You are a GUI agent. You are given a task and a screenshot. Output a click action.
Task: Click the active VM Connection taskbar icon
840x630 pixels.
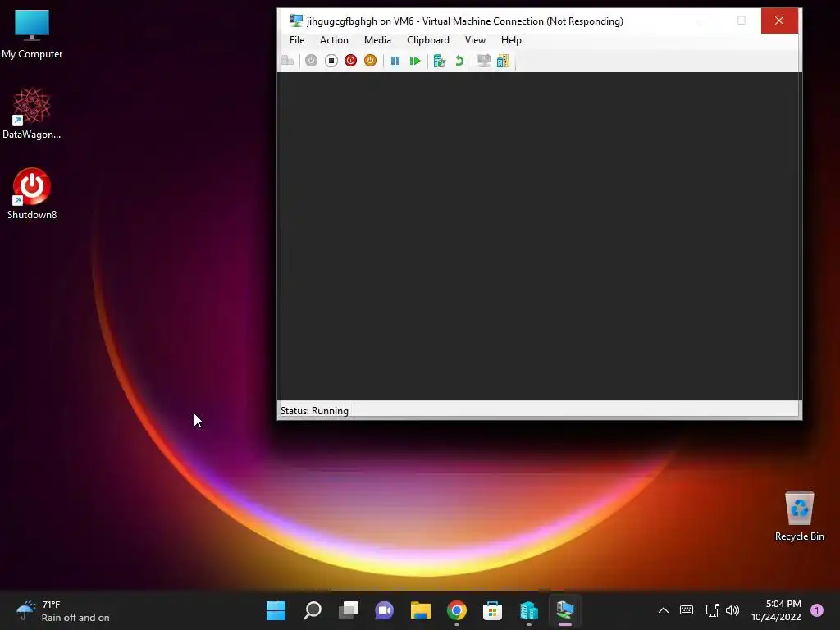point(564,610)
